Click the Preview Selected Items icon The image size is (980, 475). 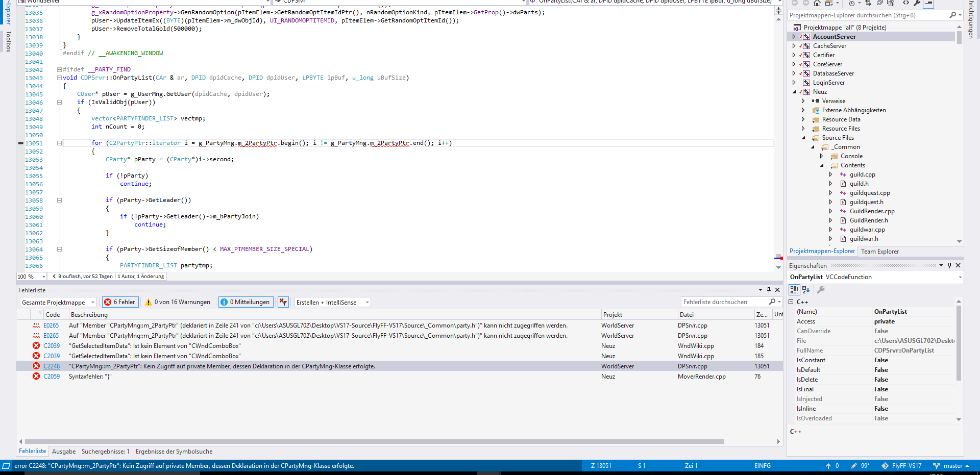[x=929, y=3]
